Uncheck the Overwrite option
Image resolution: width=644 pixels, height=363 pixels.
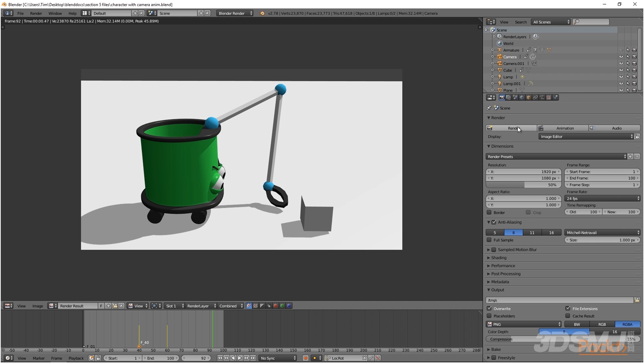tap(489, 309)
